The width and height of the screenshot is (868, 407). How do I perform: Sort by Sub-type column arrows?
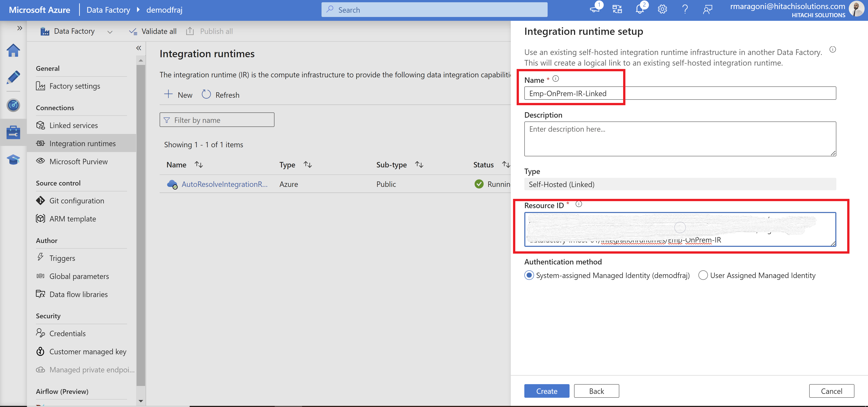coord(419,164)
